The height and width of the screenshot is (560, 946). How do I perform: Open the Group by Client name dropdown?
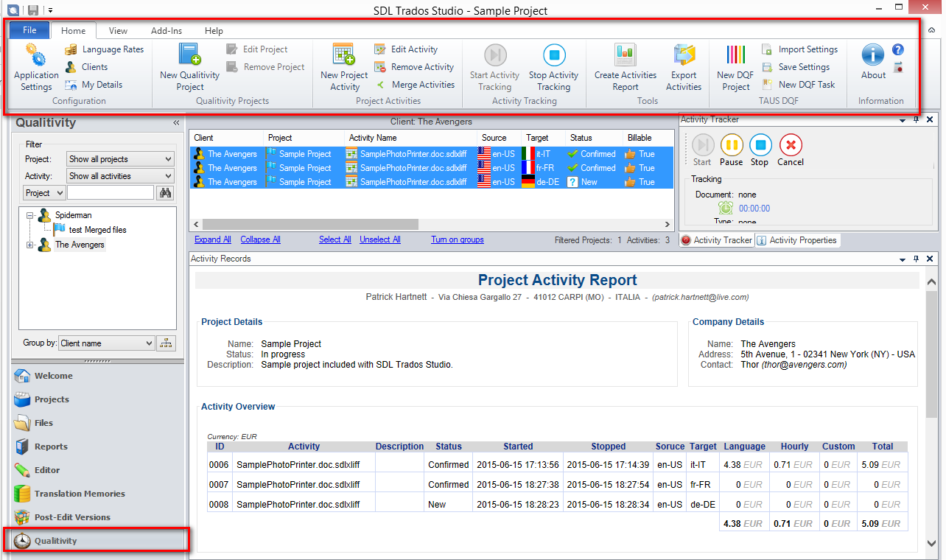[x=107, y=343]
